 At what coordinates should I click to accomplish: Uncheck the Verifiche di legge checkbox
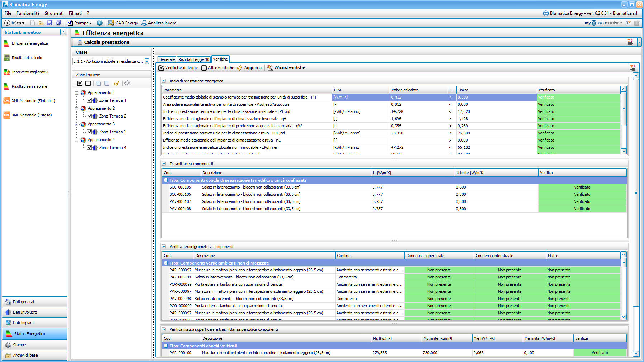161,68
